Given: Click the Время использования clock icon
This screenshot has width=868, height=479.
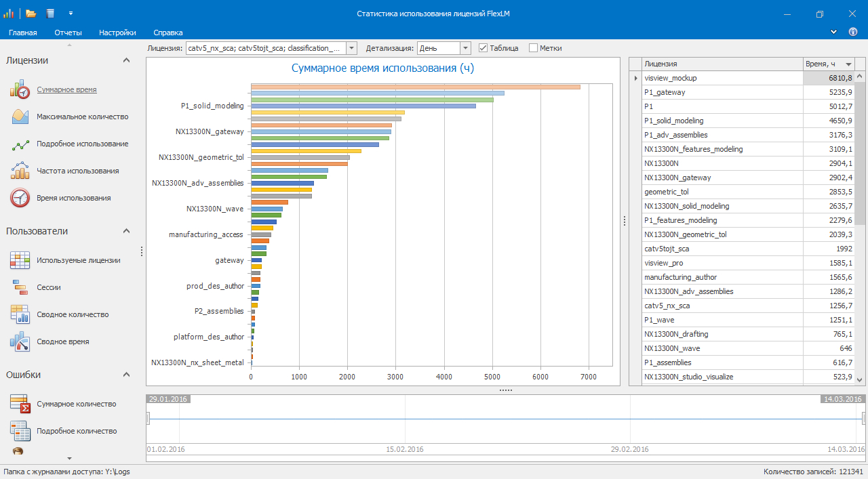Looking at the screenshot, I should pos(20,198).
